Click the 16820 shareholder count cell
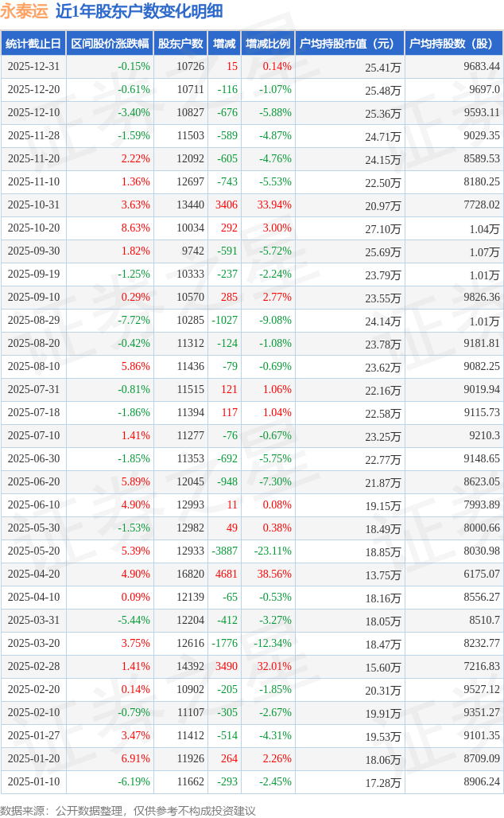Screen dimensions: 504x818 pos(190,575)
